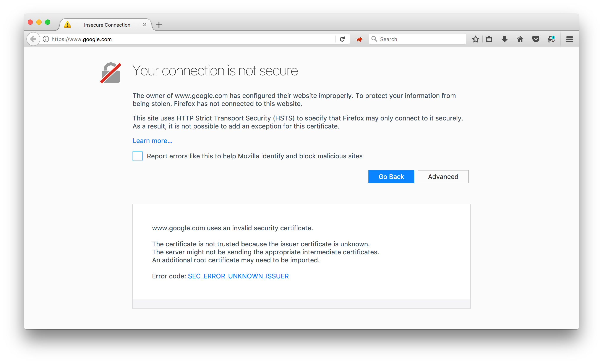Click the SEC_ERROR_UNKNOWN_ISSUER error code link
Screen dimensions: 603x364
pyautogui.click(x=238, y=276)
